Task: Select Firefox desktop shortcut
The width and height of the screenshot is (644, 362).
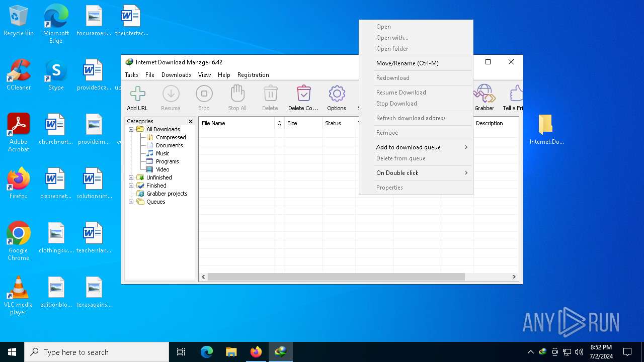Action: (x=19, y=184)
